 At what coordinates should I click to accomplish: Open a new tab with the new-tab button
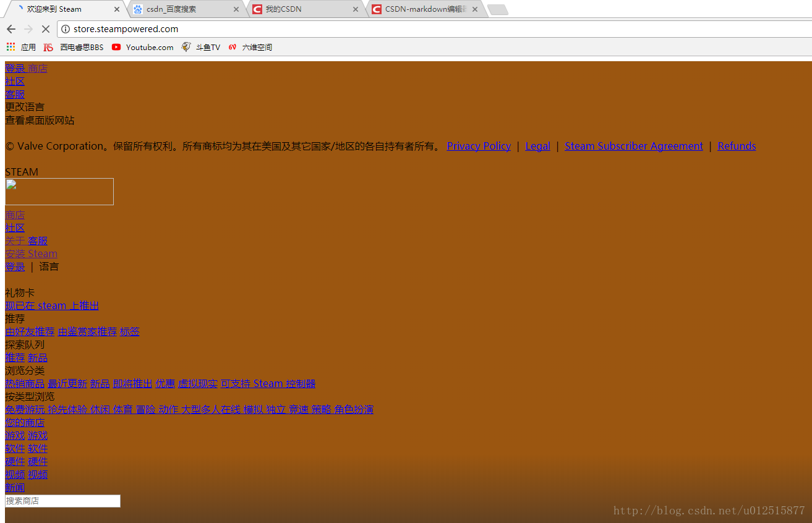498,9
